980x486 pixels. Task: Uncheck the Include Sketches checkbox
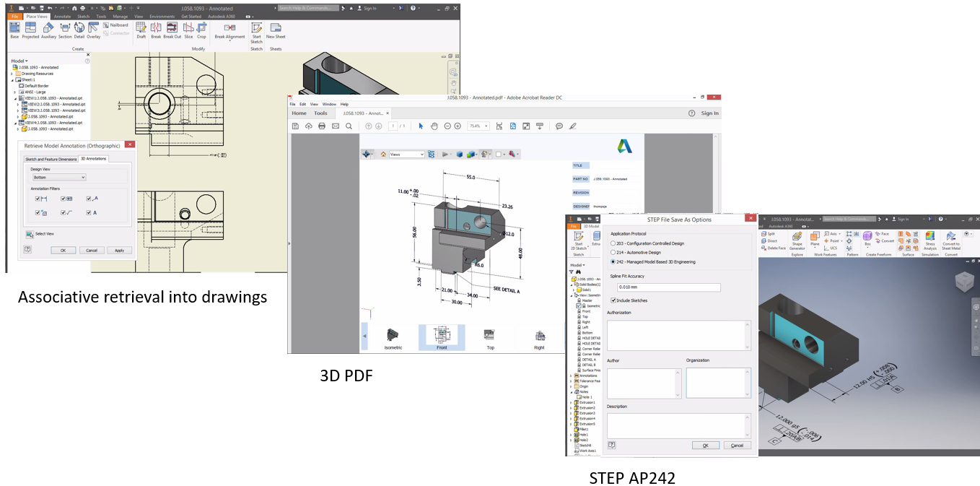tap(613, 300)
